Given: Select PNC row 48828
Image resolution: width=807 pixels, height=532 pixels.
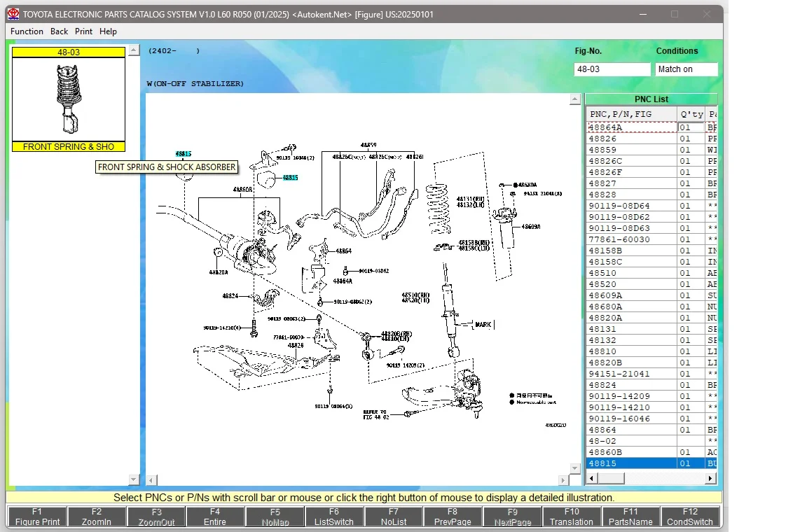Looking at the screenshot, I should (651, 195).
